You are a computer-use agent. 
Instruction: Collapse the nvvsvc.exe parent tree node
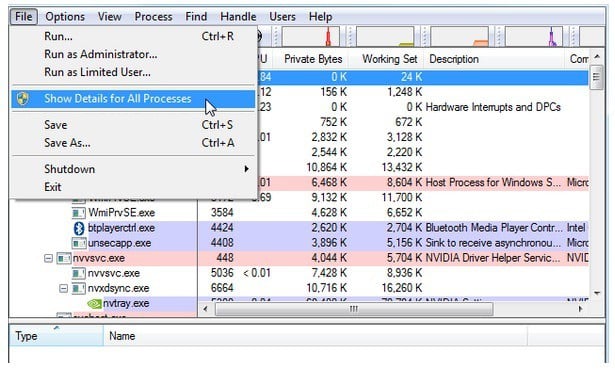click(48, 258)
